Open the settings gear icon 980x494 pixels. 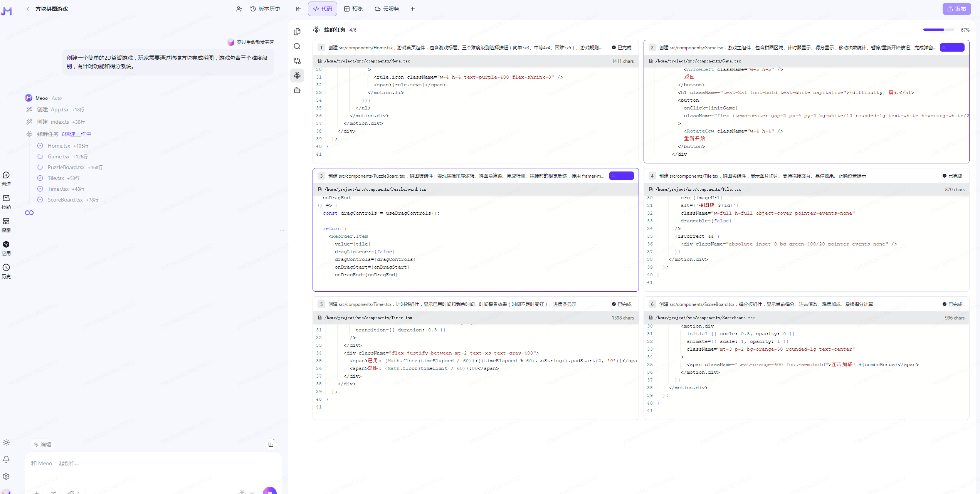[x=6, y=476]
